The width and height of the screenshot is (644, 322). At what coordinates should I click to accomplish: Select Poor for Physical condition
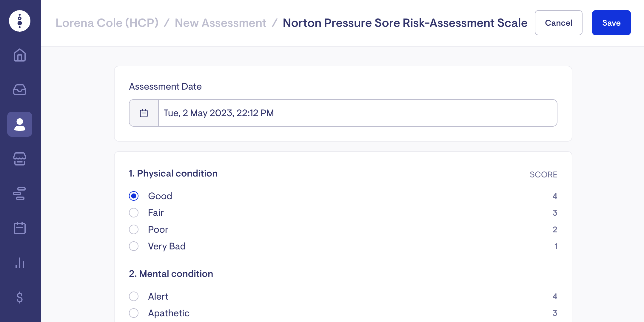coord(134,229)
